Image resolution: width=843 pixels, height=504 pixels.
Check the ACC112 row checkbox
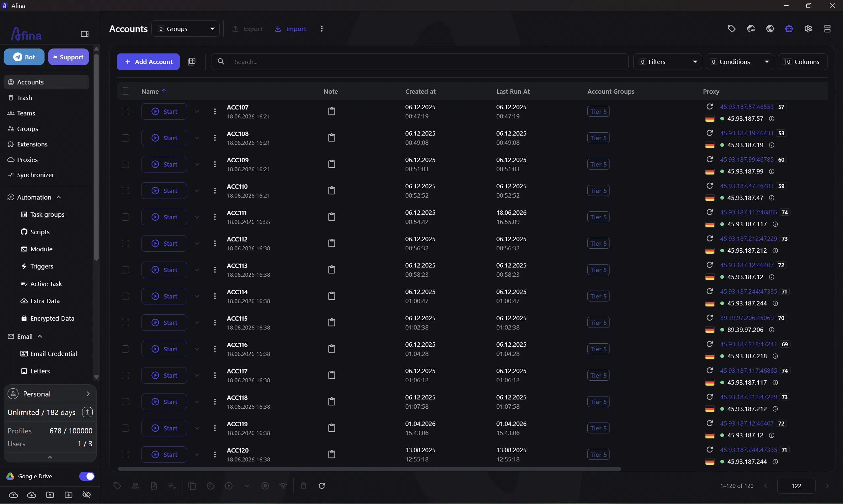click(x=125, y=243)
